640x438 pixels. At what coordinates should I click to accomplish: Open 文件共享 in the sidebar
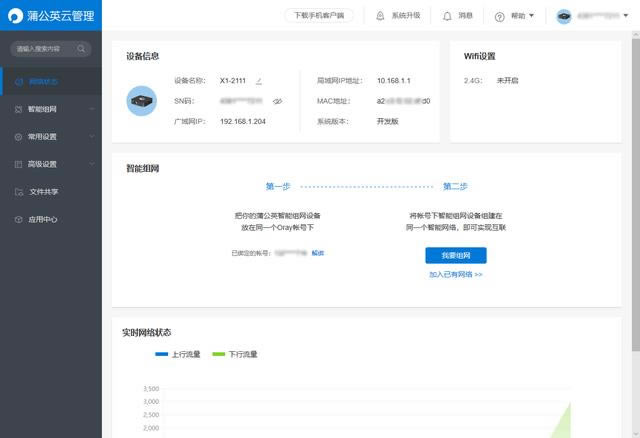click(43, 191)
